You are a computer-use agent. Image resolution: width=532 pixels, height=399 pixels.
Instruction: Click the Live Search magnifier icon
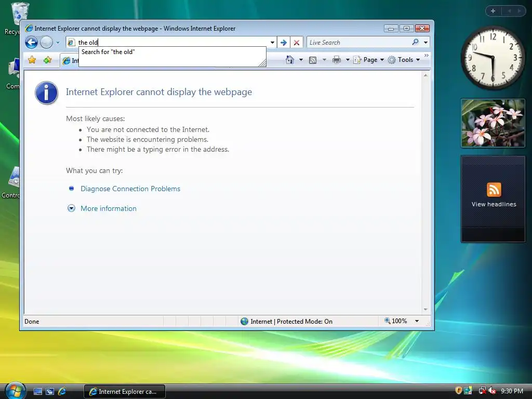tap(415, 42)
